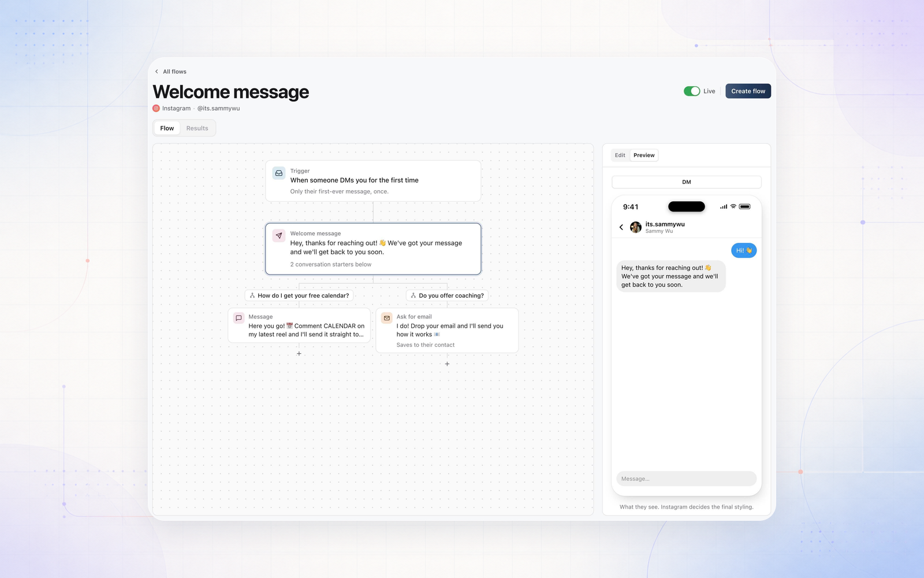The width and height of the screenshot is (924, 578).
Task: Click 'its.sammywu' name in phone header
Action: point(665,224)
